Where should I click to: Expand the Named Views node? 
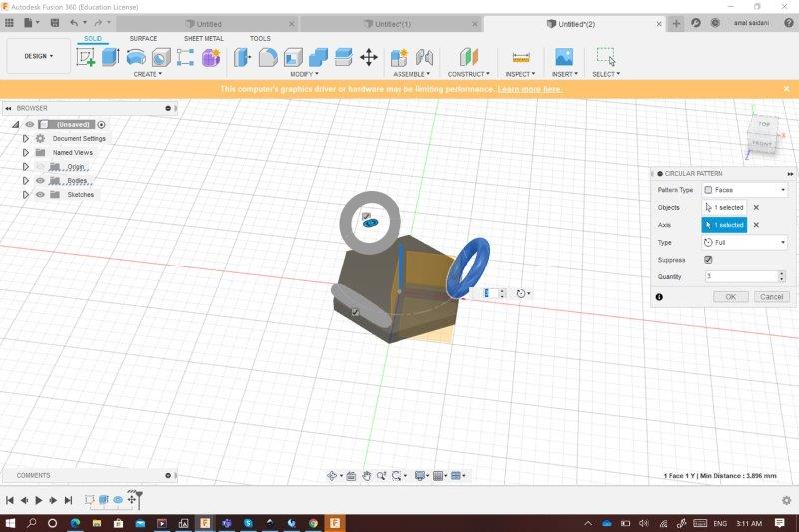click(26, 153)
